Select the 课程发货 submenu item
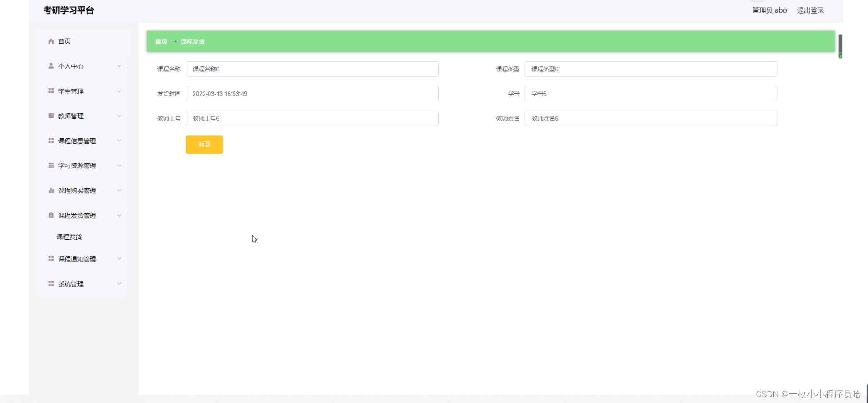This screenshot has height=403, width=868. 69,237
